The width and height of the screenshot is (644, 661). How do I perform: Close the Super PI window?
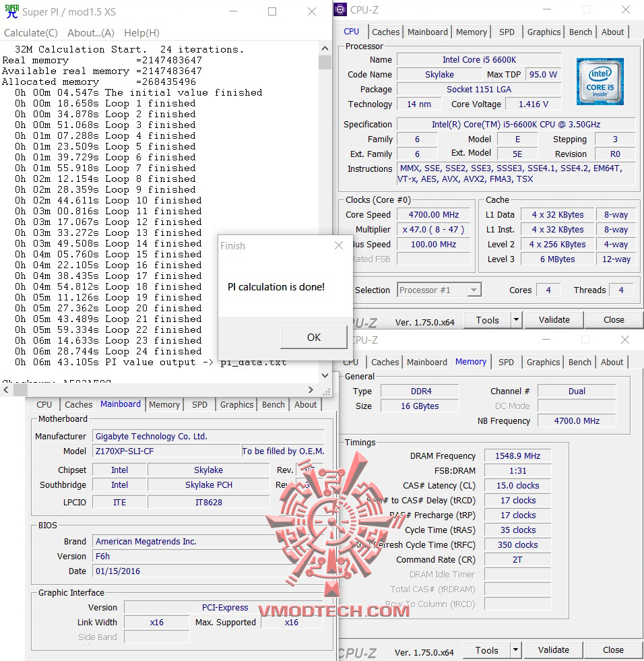pos(312,12)
